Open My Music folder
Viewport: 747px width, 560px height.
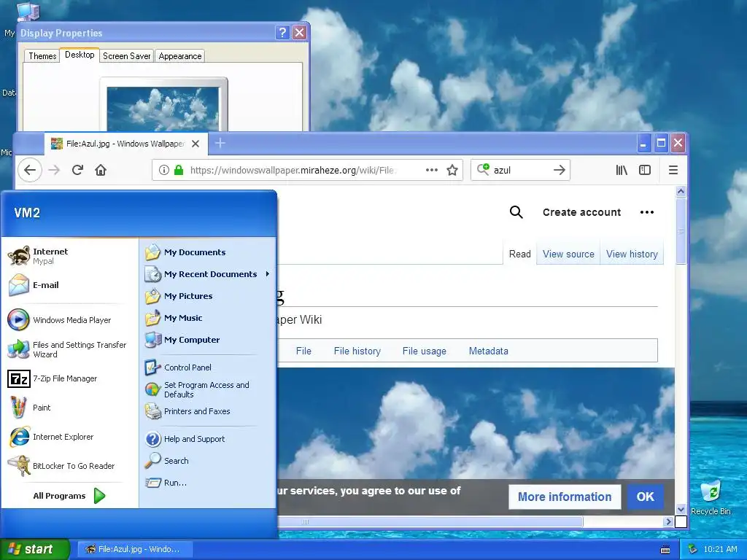174,318
